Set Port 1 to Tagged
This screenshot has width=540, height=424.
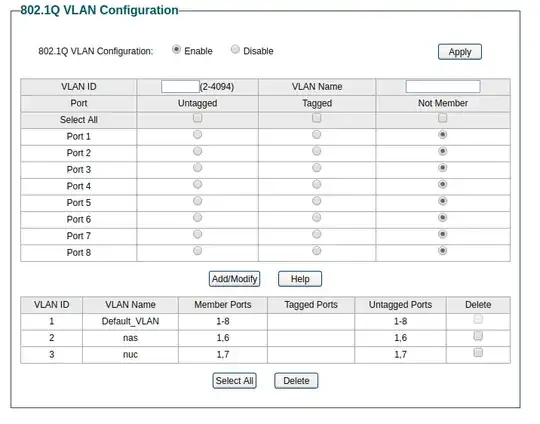316,134
